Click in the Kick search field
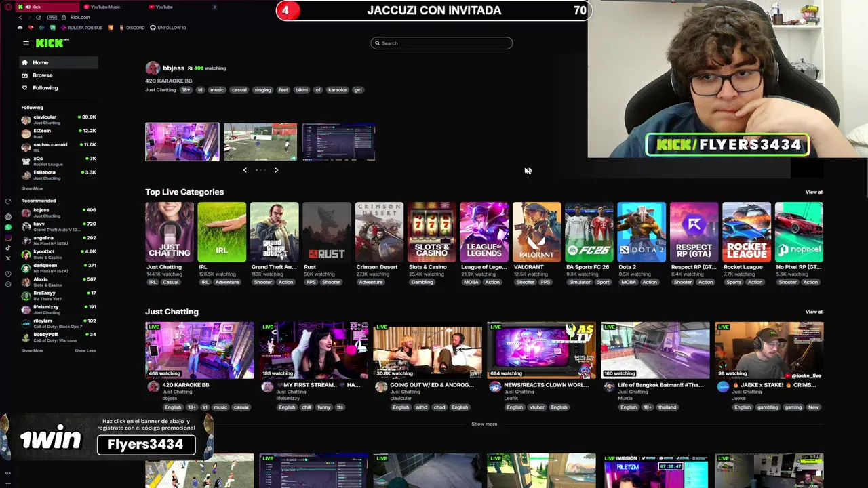868x488 pixels. click(441, 43)
